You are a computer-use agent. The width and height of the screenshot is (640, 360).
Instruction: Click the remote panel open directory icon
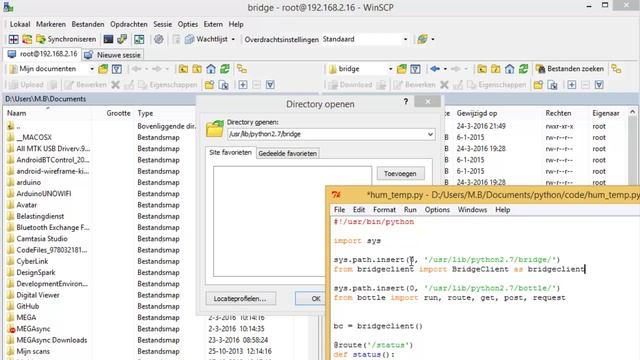[x=402, y=69]
